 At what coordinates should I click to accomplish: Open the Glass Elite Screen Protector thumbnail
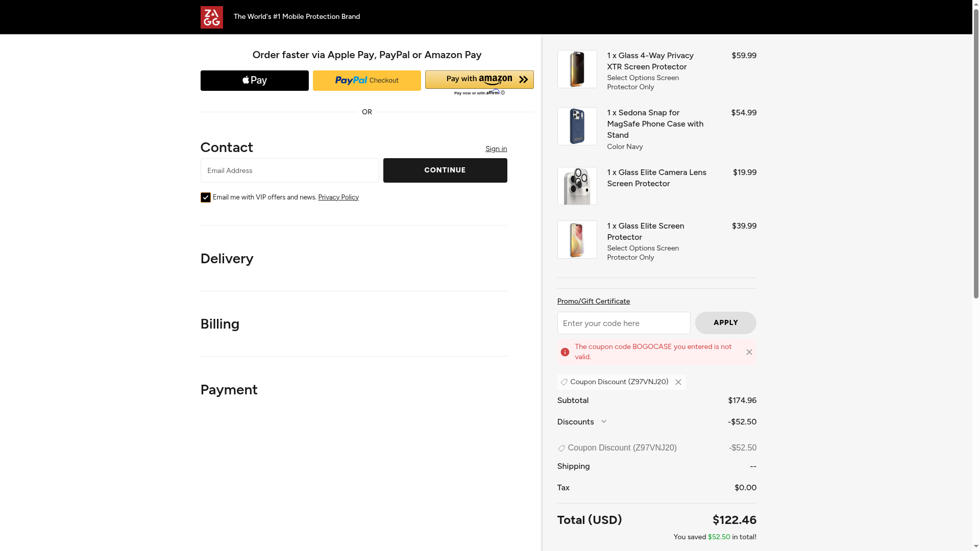click(577, 240)
